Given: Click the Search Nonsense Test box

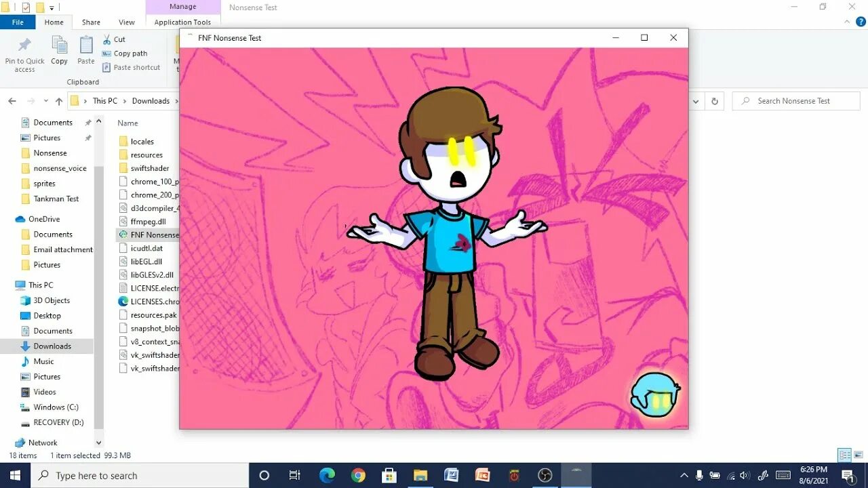Looking at the screenshot, I should [796, 101].
